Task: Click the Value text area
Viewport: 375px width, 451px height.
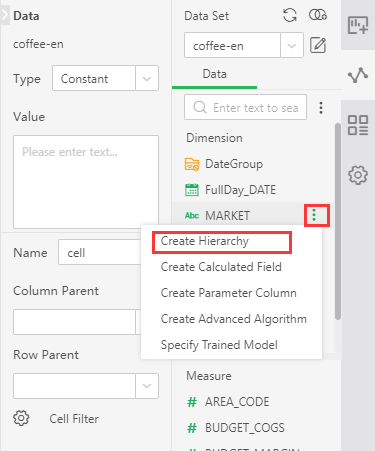Action: coord(86,182)
